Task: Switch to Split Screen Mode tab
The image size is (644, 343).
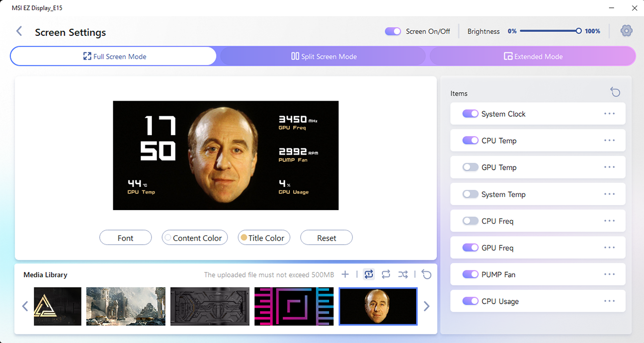Action: point(323,56)
